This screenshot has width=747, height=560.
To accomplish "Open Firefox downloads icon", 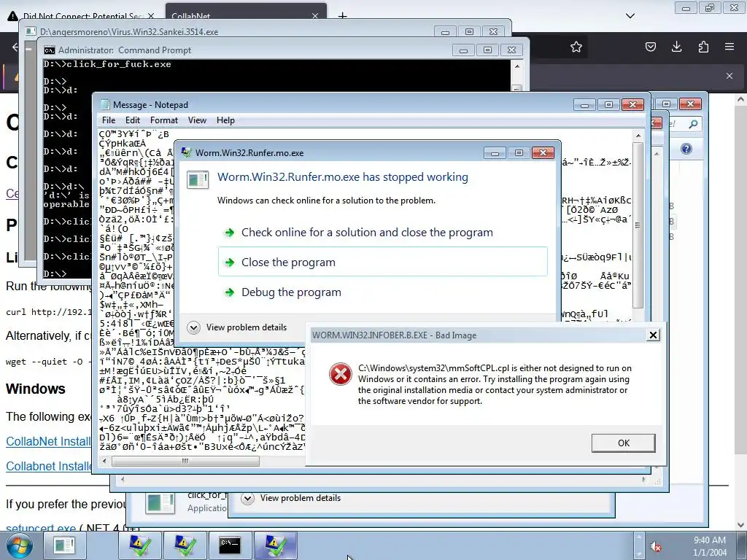I will coord(676,47).
